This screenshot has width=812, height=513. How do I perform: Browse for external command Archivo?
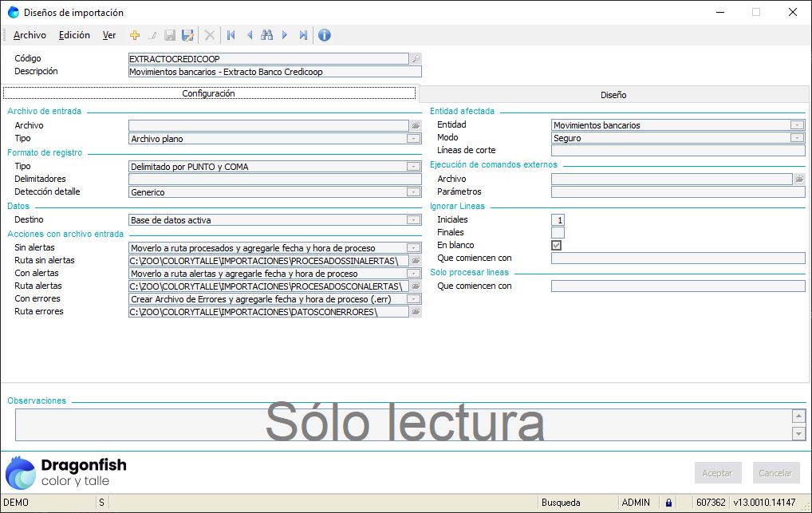point(799,179)
